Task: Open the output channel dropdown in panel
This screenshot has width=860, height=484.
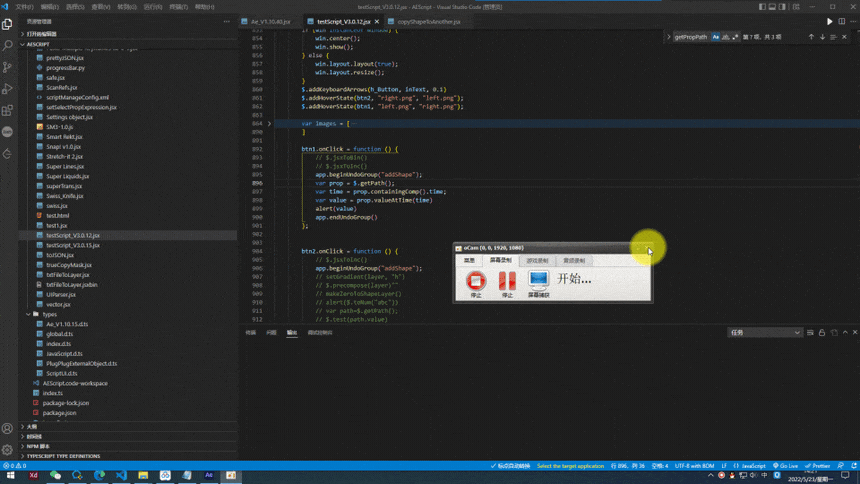Action: click(765, 333)
